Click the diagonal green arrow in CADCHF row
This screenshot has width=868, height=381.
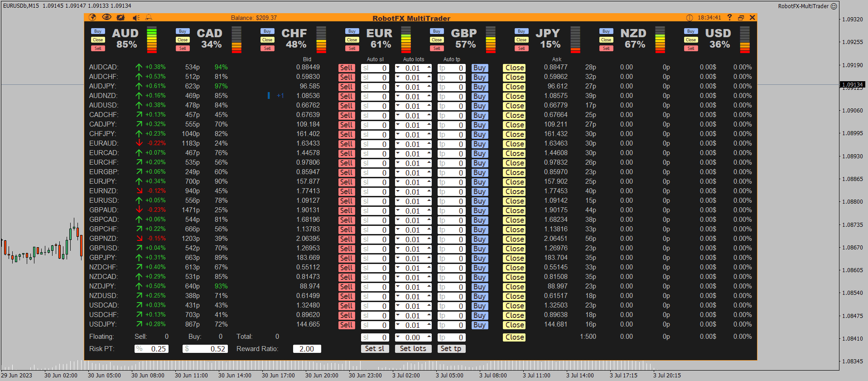pos(139,115)
